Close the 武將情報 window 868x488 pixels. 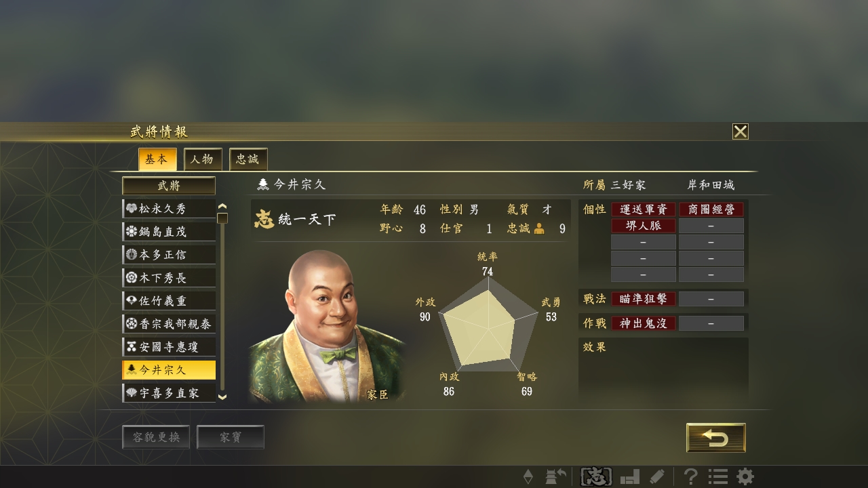pyautogui.click(x=741, y=131)
